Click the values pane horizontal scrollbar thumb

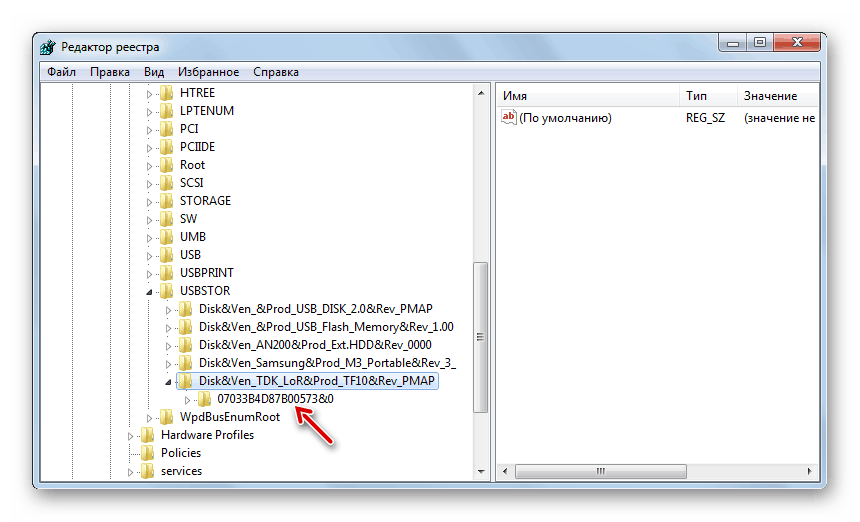click(x=601, y=472)
